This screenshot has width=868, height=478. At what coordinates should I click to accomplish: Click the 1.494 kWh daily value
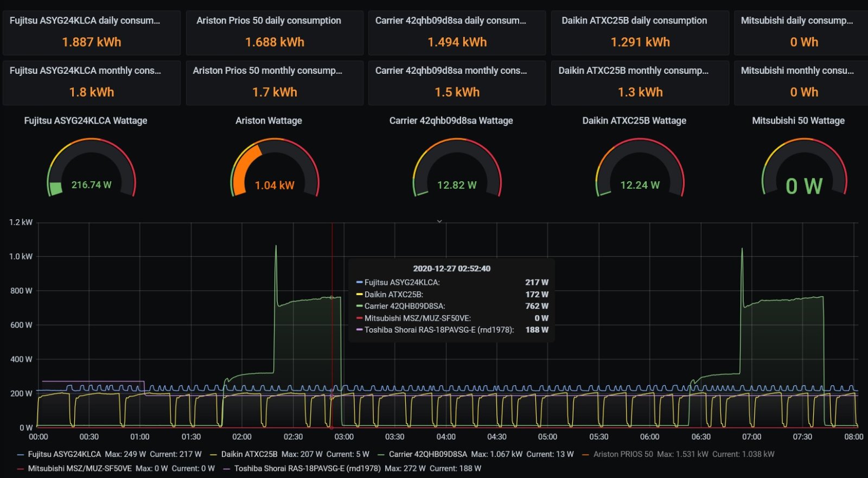(x=457, y=42)
